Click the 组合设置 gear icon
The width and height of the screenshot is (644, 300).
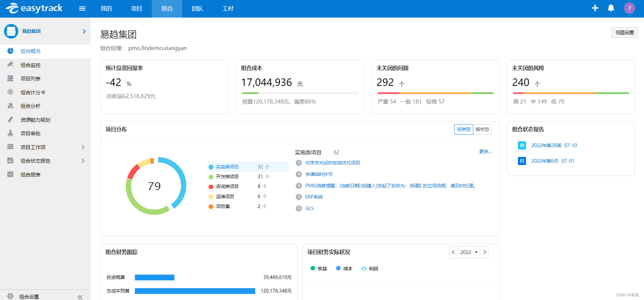click(10, 296)
